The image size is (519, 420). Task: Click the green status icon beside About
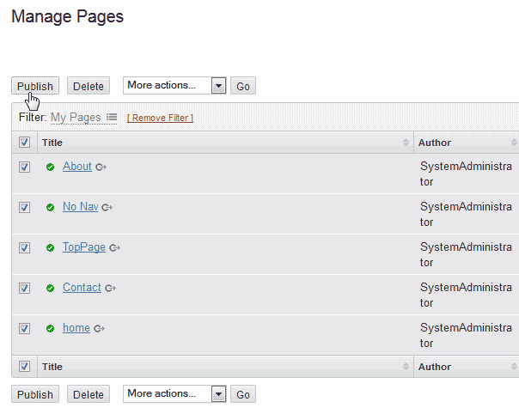pyautogui.click(x=50, y=167)
